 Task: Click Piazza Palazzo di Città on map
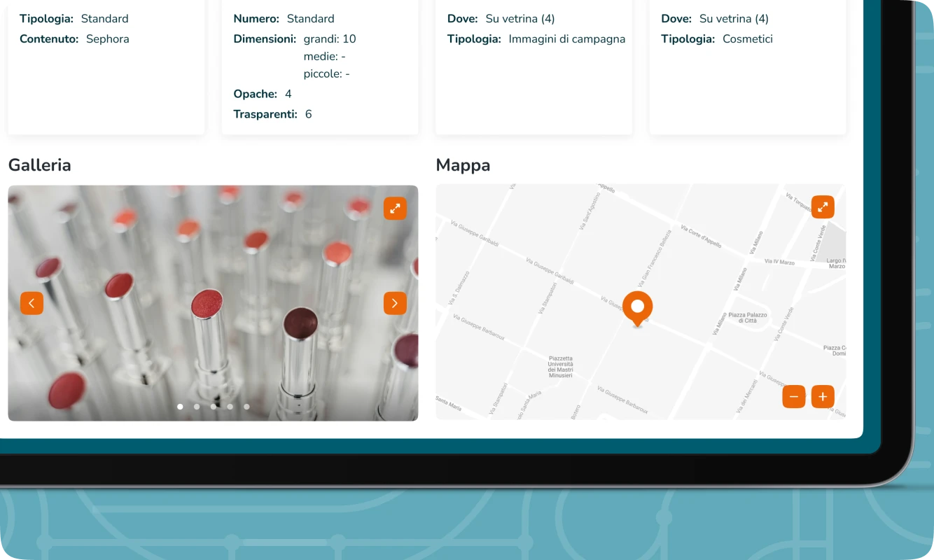tap(748, 318)
